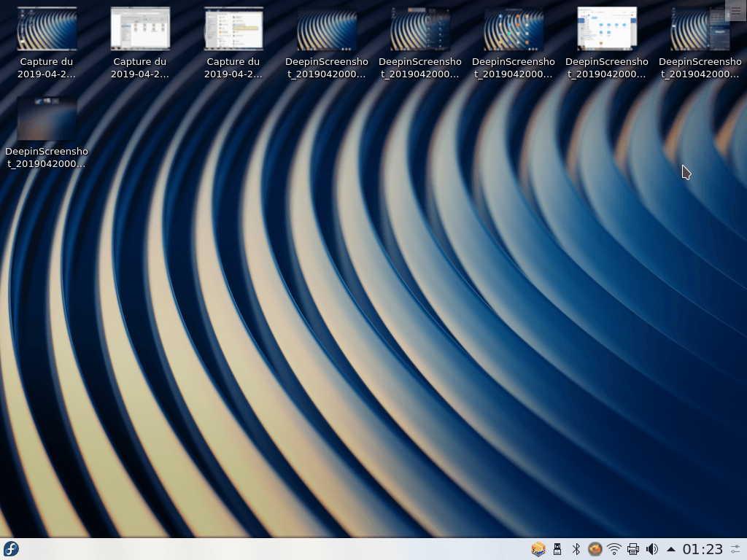
Task: Open the Wi-Fi network tray icon
Action: 614,549
